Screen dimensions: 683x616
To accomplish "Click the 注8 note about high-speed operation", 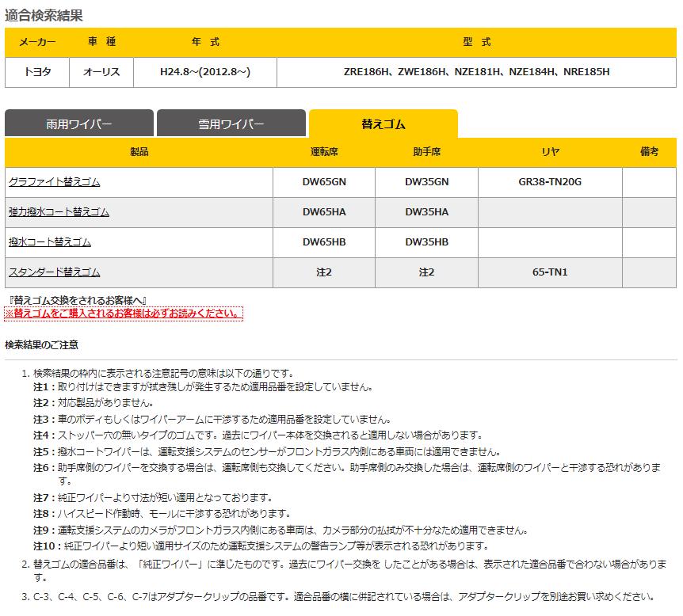I will 162,514.
